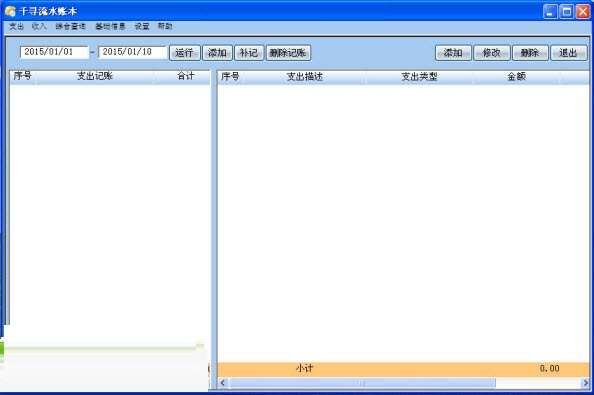
Task: Click the 退出 button
Action: [569, 53]
